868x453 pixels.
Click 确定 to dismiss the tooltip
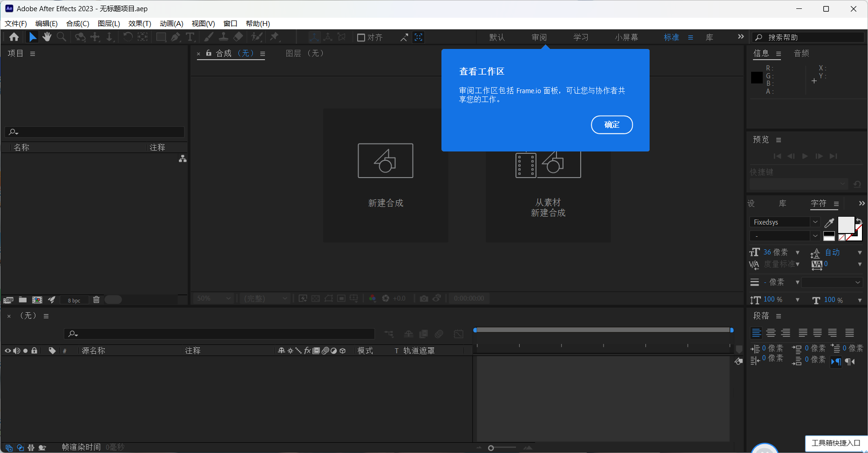611,125
